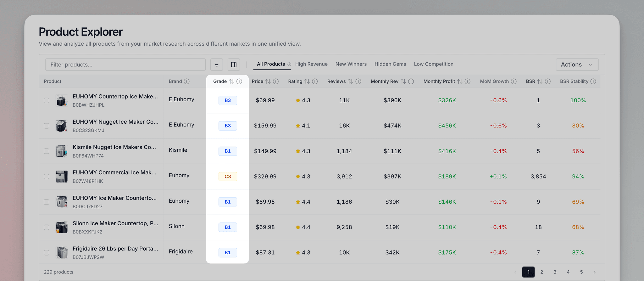The image size is (644, 281).
Task: Click the $329.99 price cell
Action: (265, 177)
